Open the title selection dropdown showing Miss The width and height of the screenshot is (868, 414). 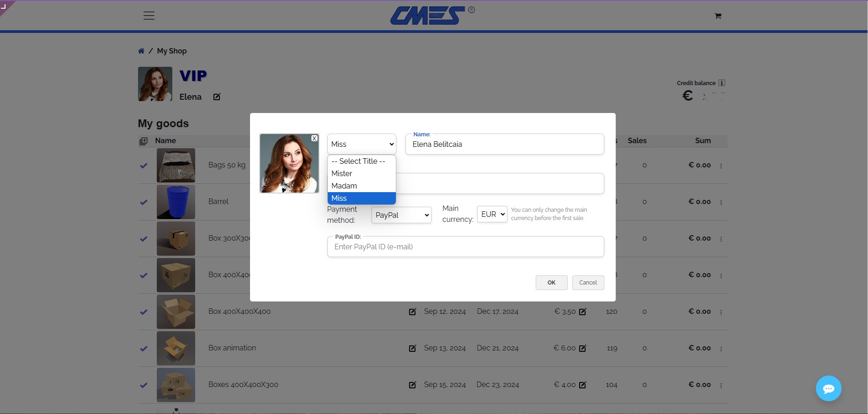pos(361,144)
